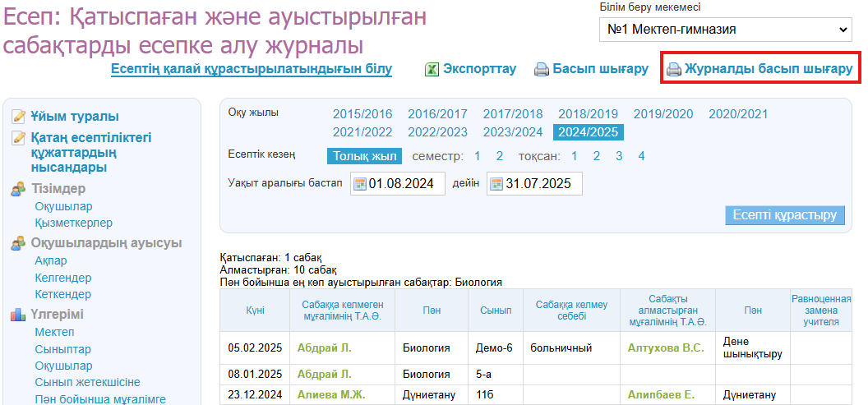Open calendar icon for start date field
The width and height of the screenshot is (868, 405).
click(359, 183)
